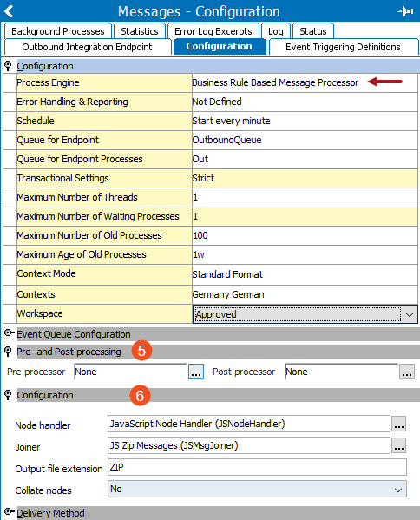Screen dimensions: 420x520
Task: Click the Transactional Settings 'Strict' value
Action: coord(203,178)
